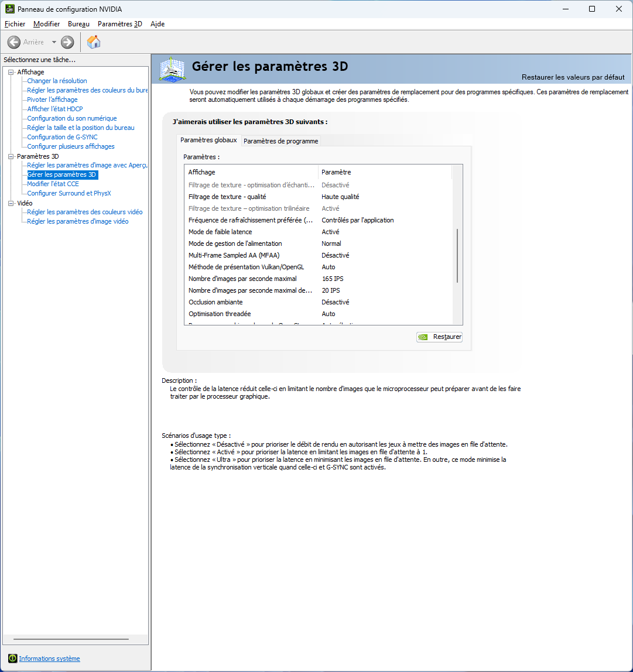Click Contrôlés par l'application value
Viewport: 633px width, 672px height.
pos(358,220)
